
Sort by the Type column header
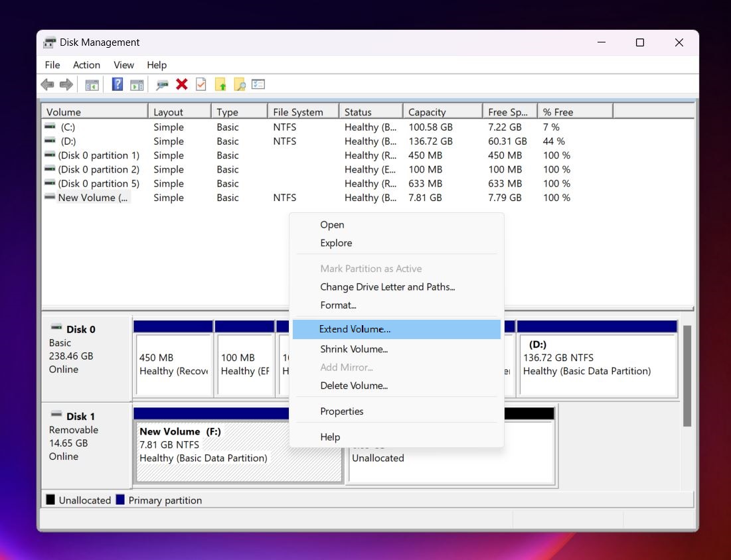point(240,112)
